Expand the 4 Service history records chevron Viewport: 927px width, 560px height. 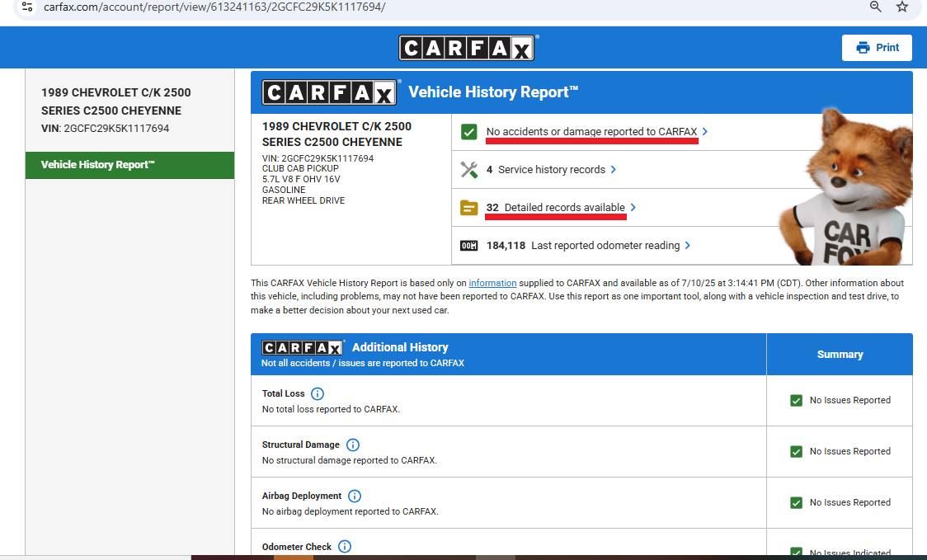tap(613, 170)
